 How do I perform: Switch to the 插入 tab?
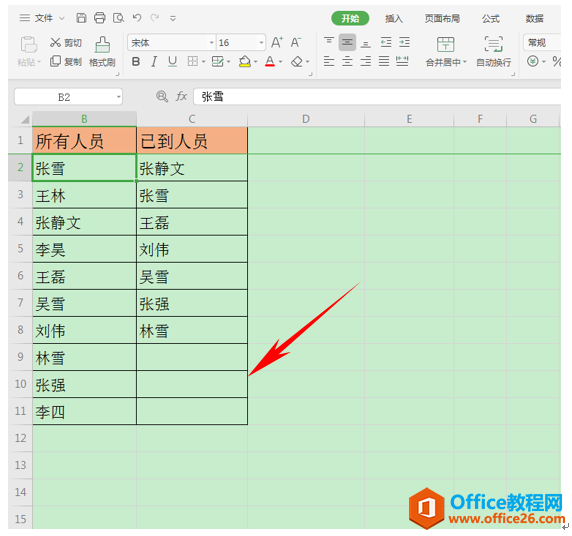[x=394, y=18]
